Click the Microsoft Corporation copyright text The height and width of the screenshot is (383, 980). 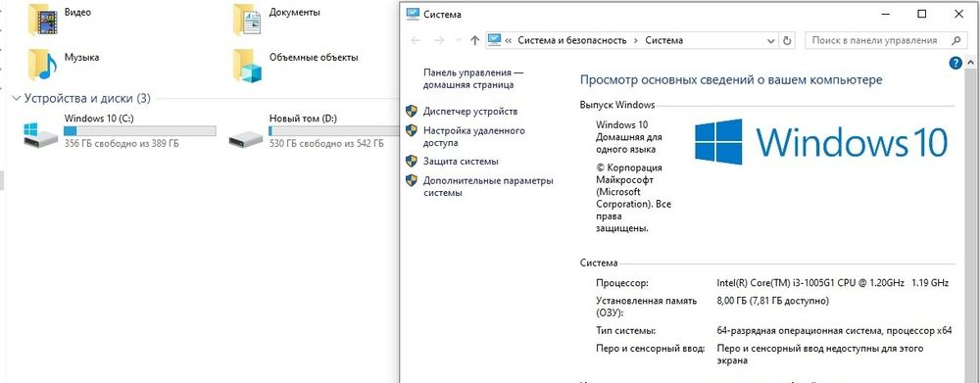tap(633, 198)
